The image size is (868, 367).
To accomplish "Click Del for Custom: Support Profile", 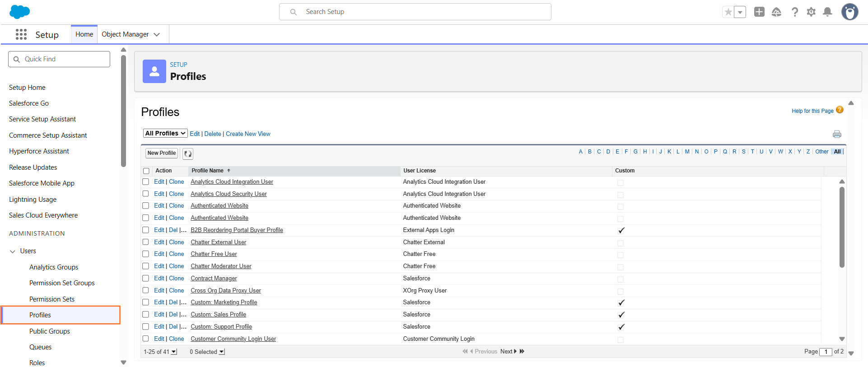I will point(173,326).
